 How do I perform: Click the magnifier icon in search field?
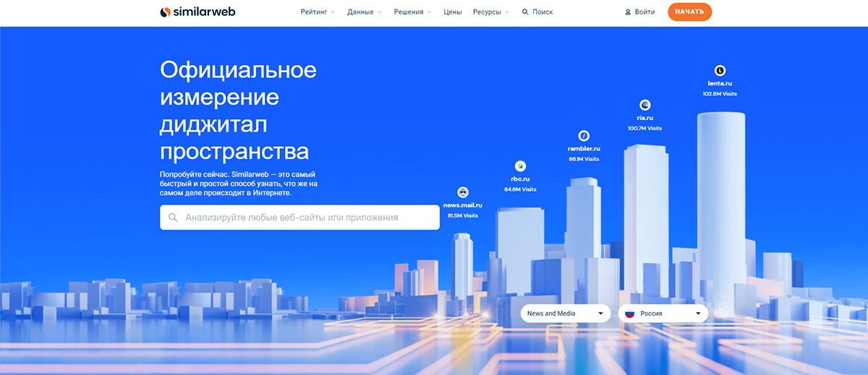coord(173,217)
